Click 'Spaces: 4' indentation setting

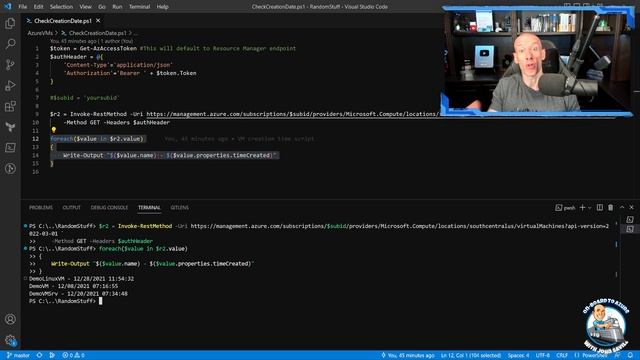click(518, 356)
